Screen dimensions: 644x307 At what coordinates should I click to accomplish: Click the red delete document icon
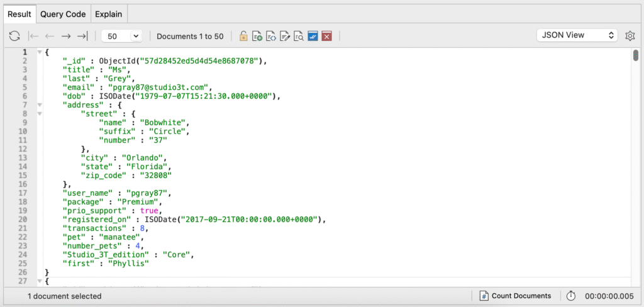coord(326,36)
